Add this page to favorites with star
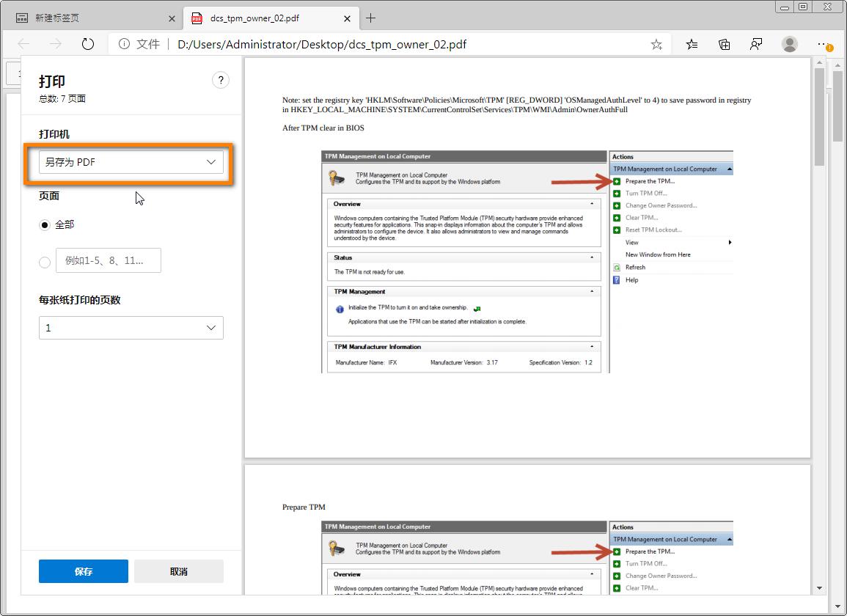Screen dimensions: 847x616 (656, 45)
